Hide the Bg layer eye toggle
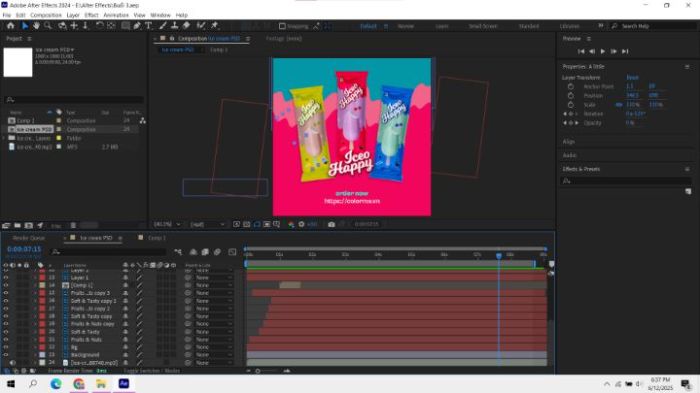700x393 pixels. click(x=6, y=347)
